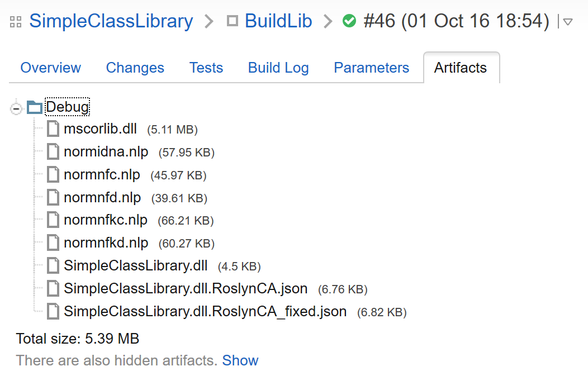Click the square build configuration icon before BuildLib
Screen dimensions: 588x390
pyautogui.click(x=233, y=21)
